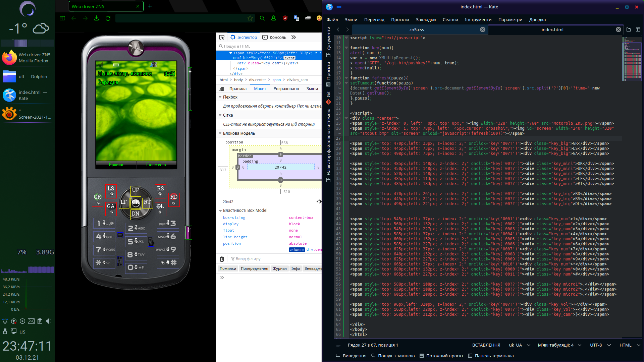
Task: Show more devtools tools chevron
Action: point(293,37)
